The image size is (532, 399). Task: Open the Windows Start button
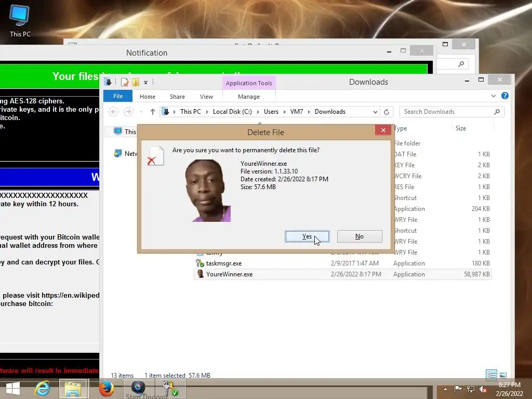pyautogui.click(x=13, y=389)
